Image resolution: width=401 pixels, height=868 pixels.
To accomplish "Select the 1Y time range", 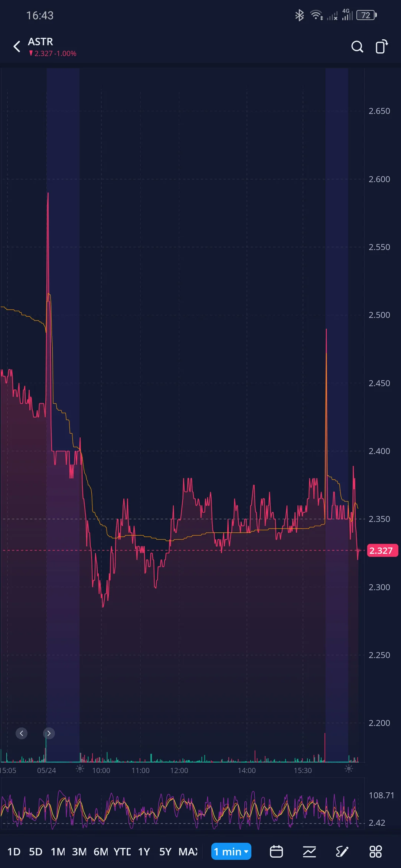I will click(x=144, y=852).
